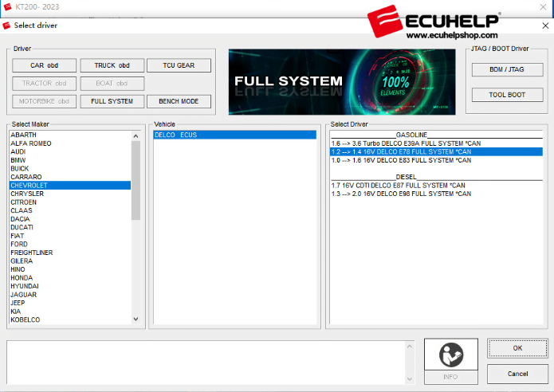Select DELCO ECUS vehicle entry

(234, 135)
